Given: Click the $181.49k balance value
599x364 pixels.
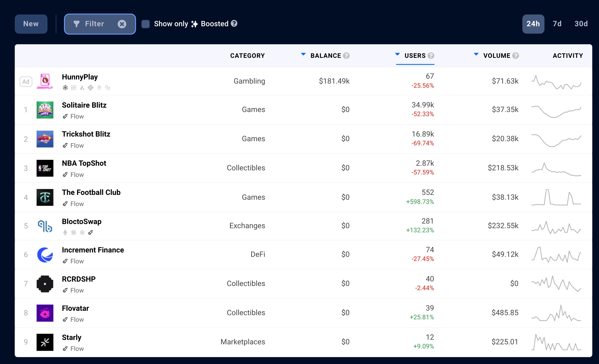Looking at the screenshot, I should click(x=334, y=81).
